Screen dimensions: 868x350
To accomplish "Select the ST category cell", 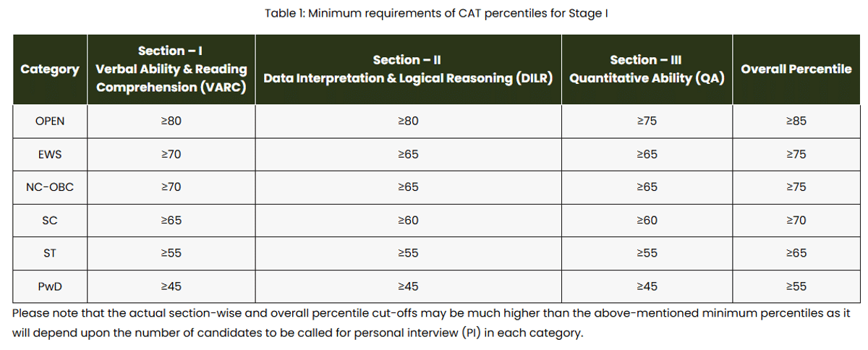I will click(x=50, y=253).
